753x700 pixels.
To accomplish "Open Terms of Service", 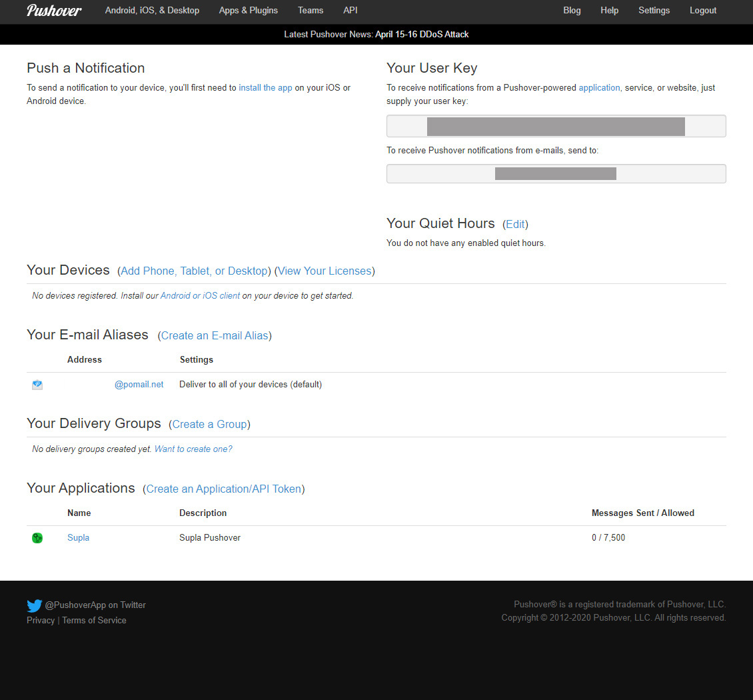I will (94, 620).
